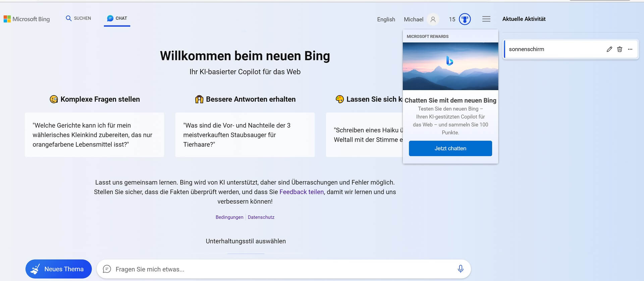Click the Rewards mountain banner image
The height and width of the screenshot is (281, 644).
point(450,66)
